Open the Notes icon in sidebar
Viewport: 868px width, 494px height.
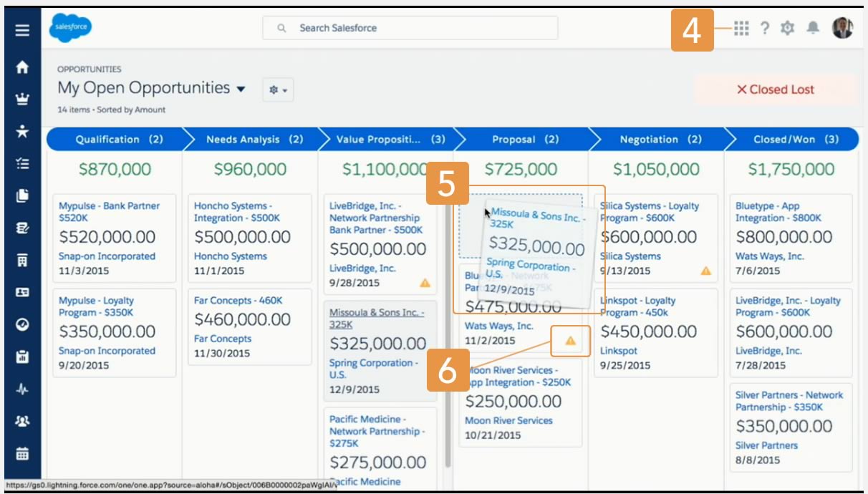[x=22, y=228]
